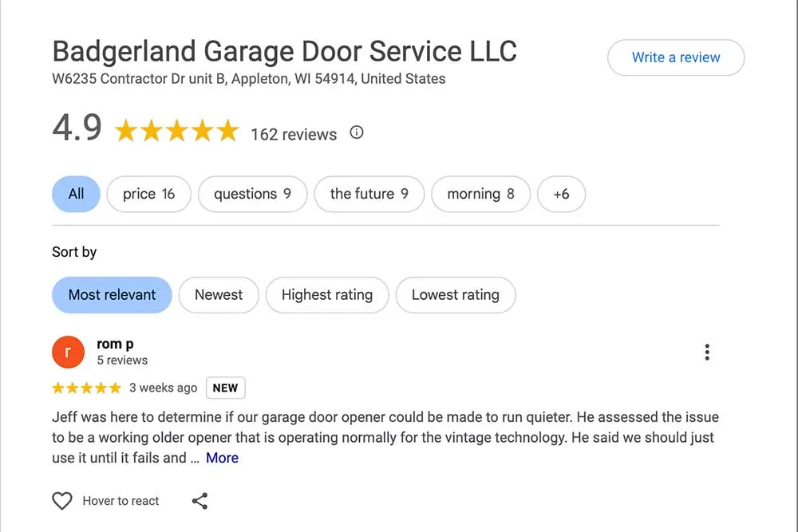The height and width of the screenshot is (532, 798).
Task: Select the All reviews filter
Action: click(76, 194)
